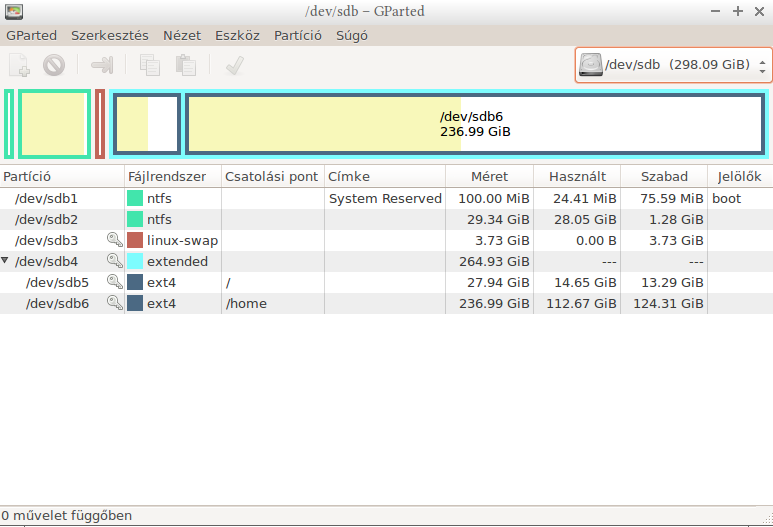Open the /dev/sdb device selector dropdown
This screenshot has height=527, width=773.
pyautogui.click(x=673, y=65)
